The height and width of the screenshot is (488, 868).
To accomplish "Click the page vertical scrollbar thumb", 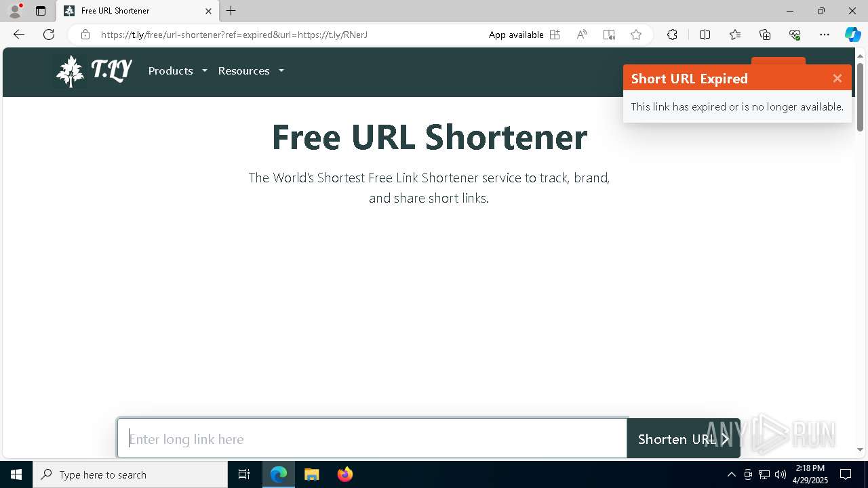I will [860, 97].
